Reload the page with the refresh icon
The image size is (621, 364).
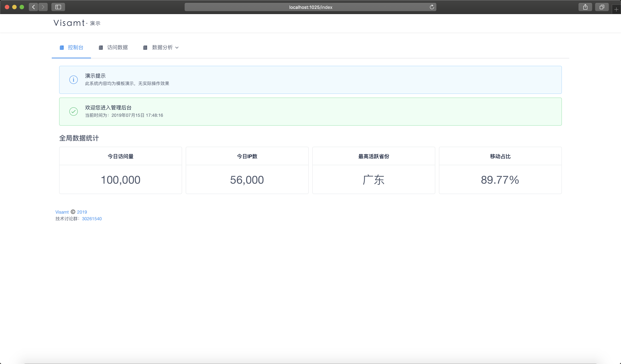(x=432, y=7)
